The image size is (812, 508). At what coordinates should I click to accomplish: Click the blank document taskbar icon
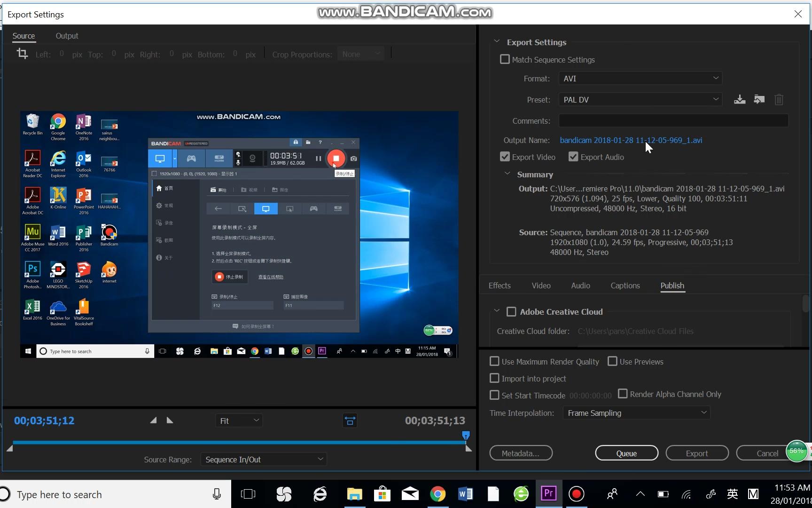pos(493,494)
